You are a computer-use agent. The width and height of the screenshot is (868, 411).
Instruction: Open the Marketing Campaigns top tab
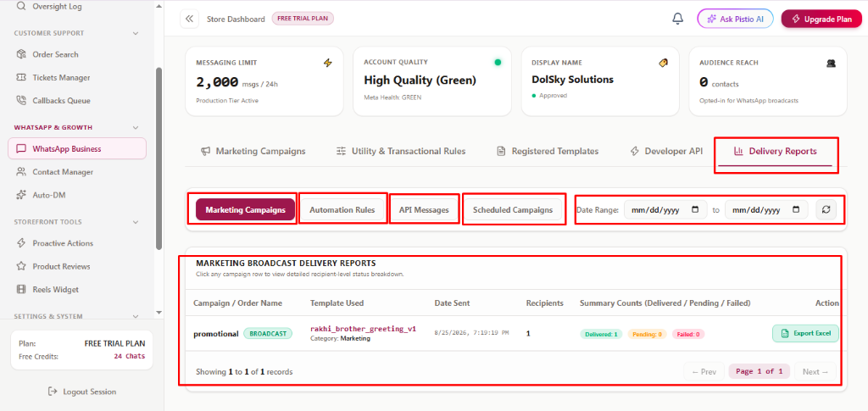coord(253,151)
